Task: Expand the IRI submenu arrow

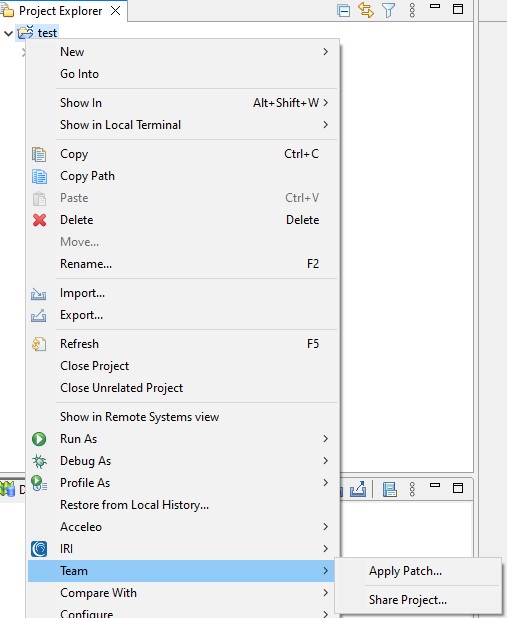Action: point(326,549)
